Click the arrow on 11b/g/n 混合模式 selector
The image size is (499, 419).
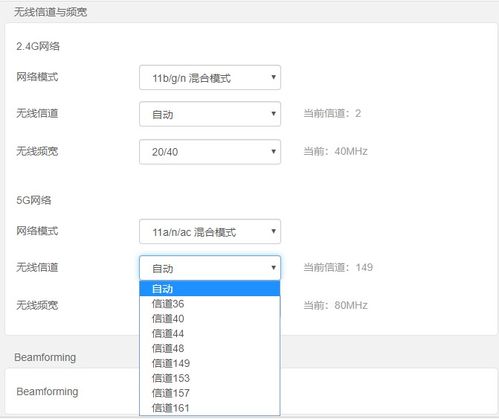[273, 77]
